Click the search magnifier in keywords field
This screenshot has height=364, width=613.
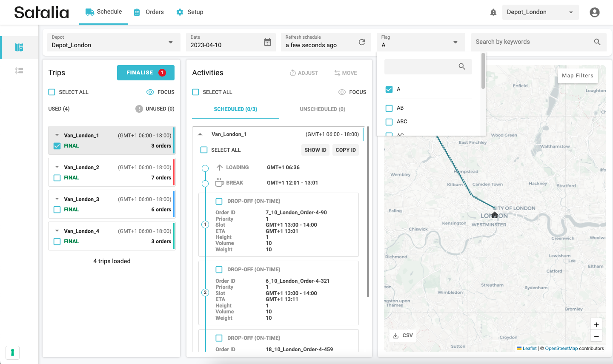point(597,42)
